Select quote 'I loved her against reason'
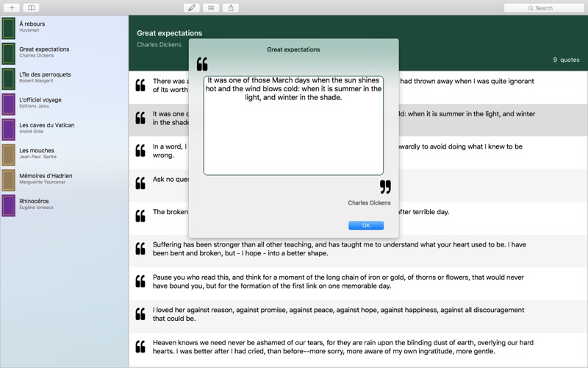Image resolution: width=588 pixels, height=368 pixels. pyautogui.click(x=338, y=314)
